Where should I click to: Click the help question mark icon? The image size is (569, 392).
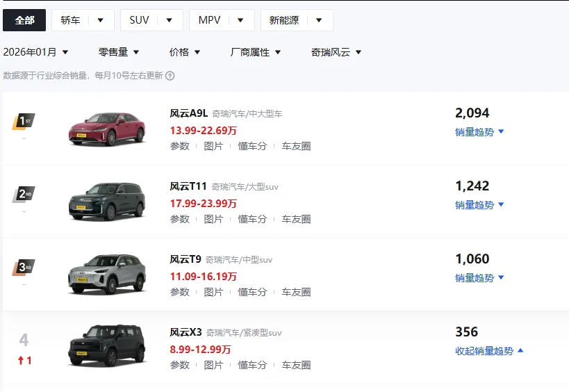(x=170, y=76)
